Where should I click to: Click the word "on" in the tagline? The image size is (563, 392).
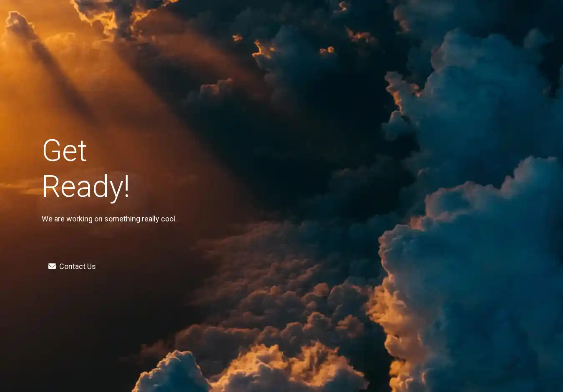point(98,219)
